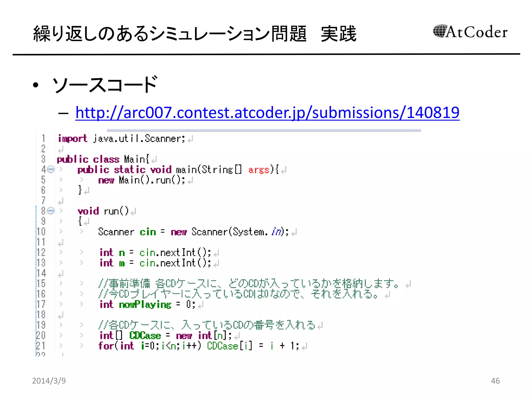This screenshot has height=399, width=532.
Task: Open the arc007 submissions/140819 link
Action: pos(267,112)
